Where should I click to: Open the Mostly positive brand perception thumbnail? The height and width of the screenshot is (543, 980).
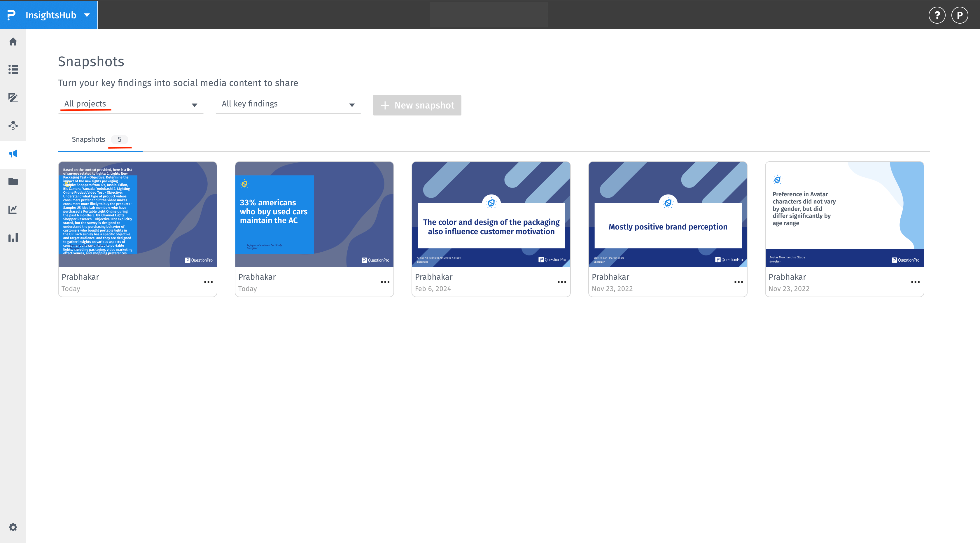[668, 214]
